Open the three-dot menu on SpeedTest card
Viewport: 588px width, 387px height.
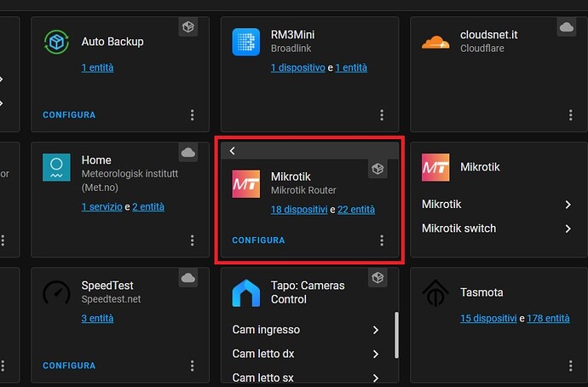(x=192, y=366)
